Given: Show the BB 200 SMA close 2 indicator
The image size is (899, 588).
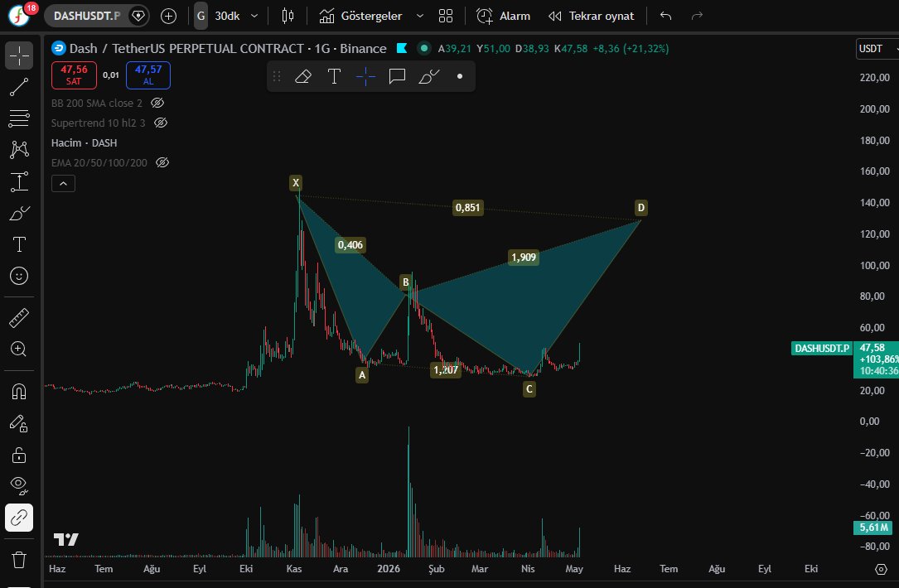Looking at the screenshot, I should [157, 104].
